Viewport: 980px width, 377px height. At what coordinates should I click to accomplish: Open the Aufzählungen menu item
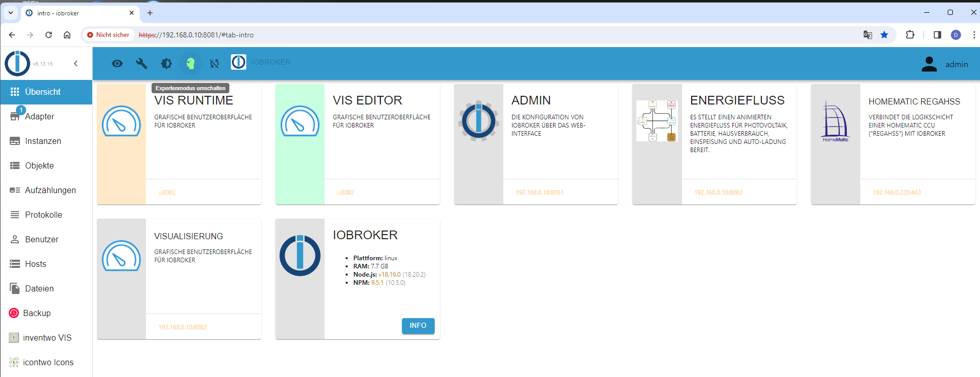point(46,191)
